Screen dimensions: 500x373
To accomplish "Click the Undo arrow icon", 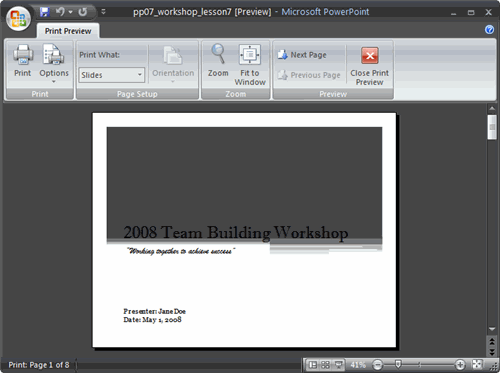I will tap(60, 12).
